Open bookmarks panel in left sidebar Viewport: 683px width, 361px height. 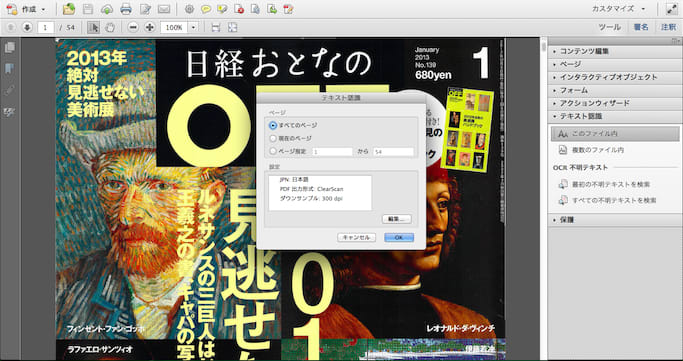pyautogui.click(x=9, y=69)
